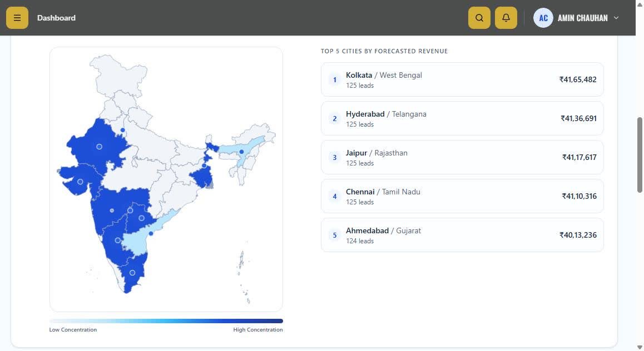Click the Top 5 Cities heading
644x351 pixels.
coord(384,51)
